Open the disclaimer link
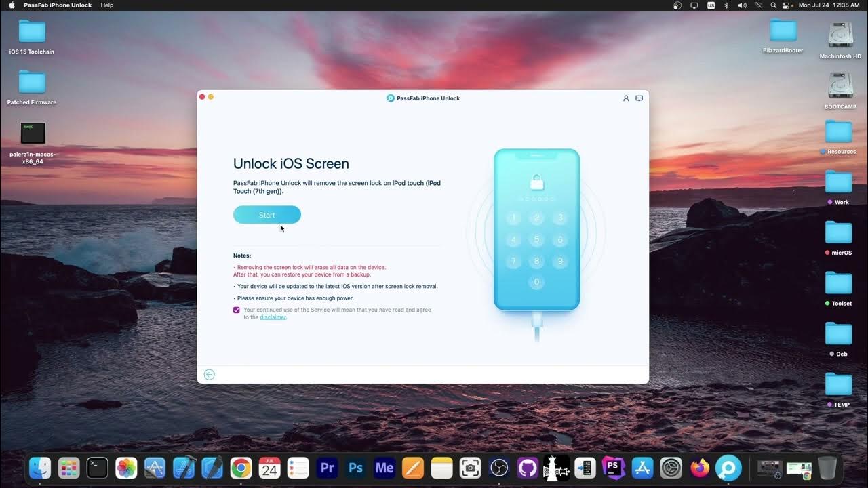The width and height of the screenshot is (868, 488). 273,317
